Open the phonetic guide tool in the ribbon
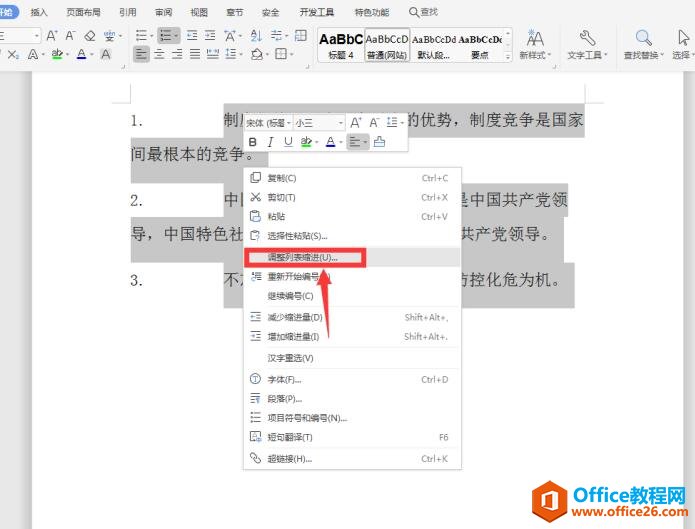The height and width of the screenshot is (529, 695). (x=109, y=36)
